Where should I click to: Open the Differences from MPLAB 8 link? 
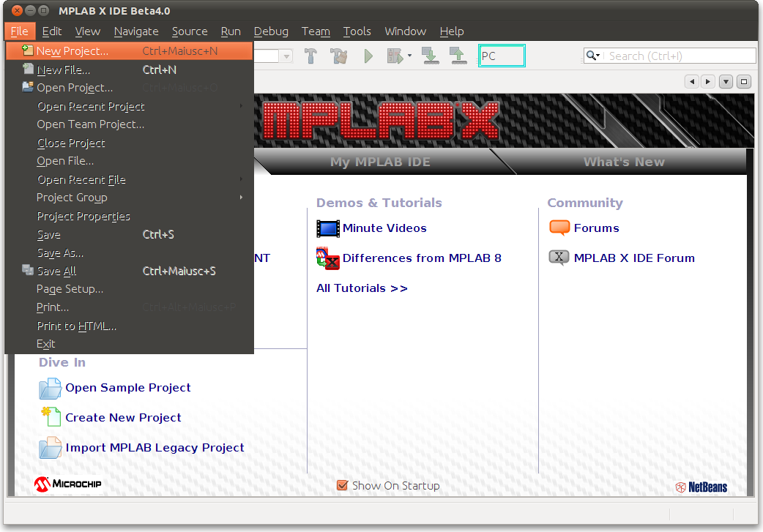[421, 258]
